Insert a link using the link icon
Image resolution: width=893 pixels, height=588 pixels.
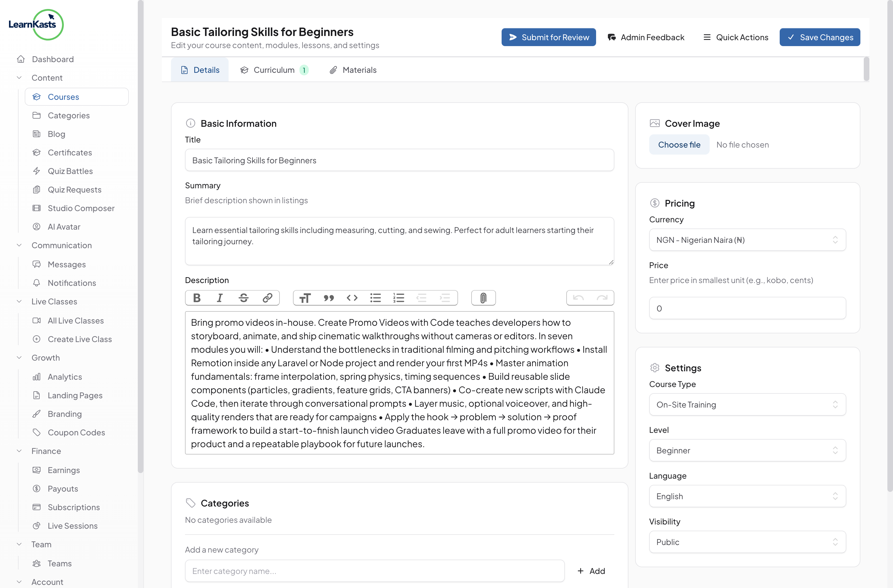pos(267,298)
